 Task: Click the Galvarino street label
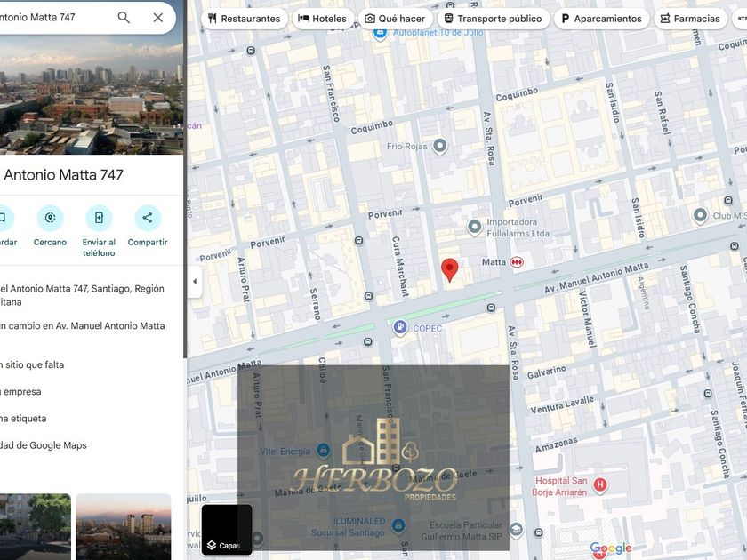pos(546,372)
